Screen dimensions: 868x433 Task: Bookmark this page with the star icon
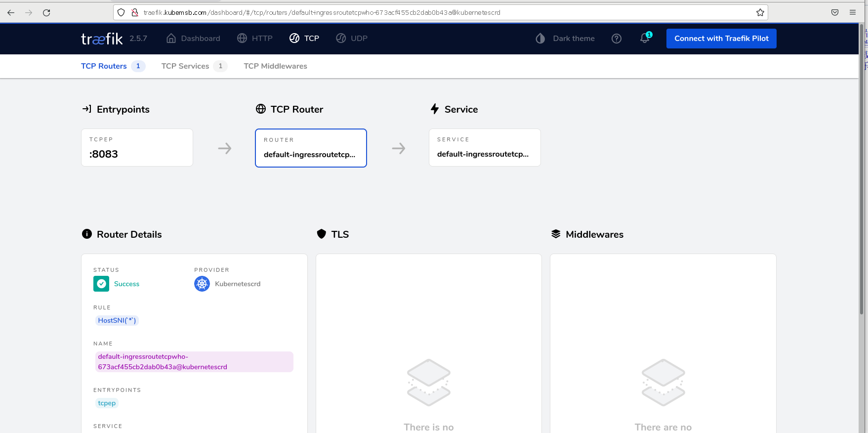(x=760, y=12)
